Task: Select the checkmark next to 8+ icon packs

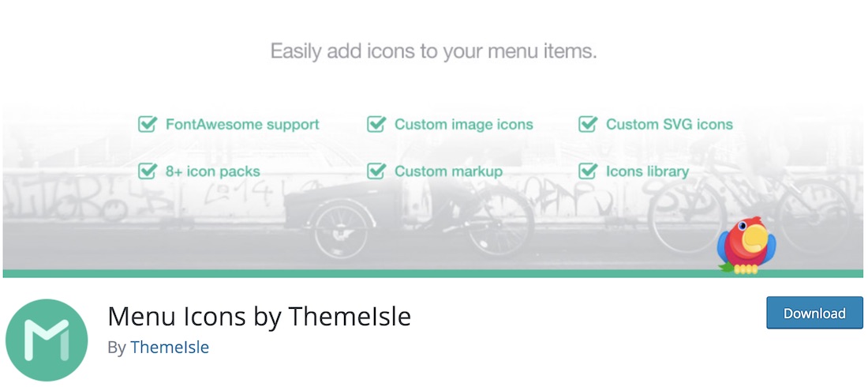Action: tap(148, 171)
